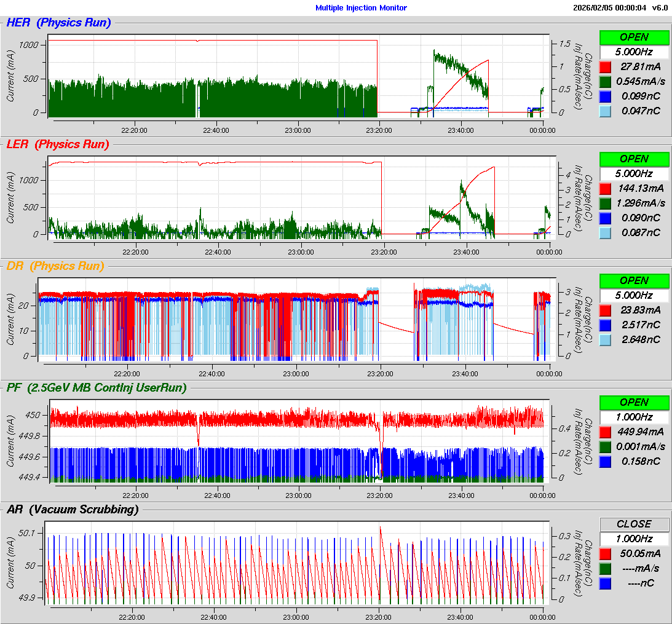Click the PF 1.000Hz frequency field
672x624 pixels.
tap(634, 417)
